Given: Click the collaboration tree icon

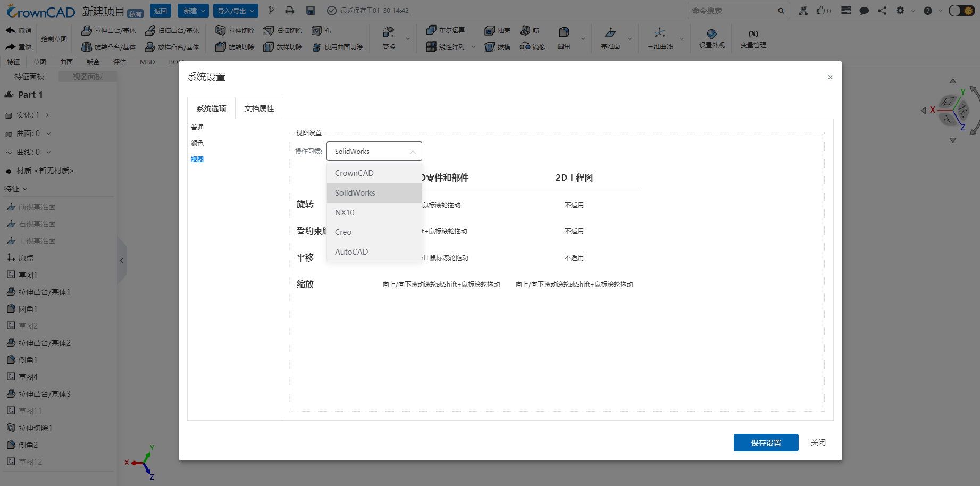Looking at the screenshot, I should (803, 11).
